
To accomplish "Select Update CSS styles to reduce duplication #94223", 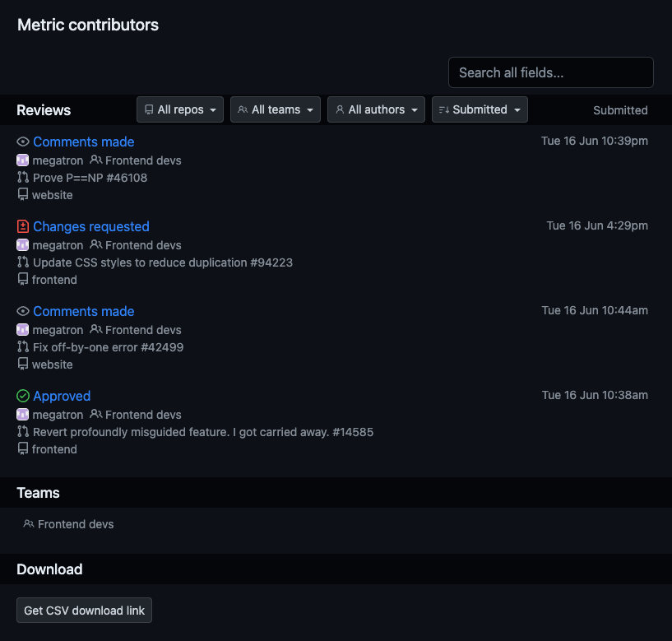I will tap(163, 262).
